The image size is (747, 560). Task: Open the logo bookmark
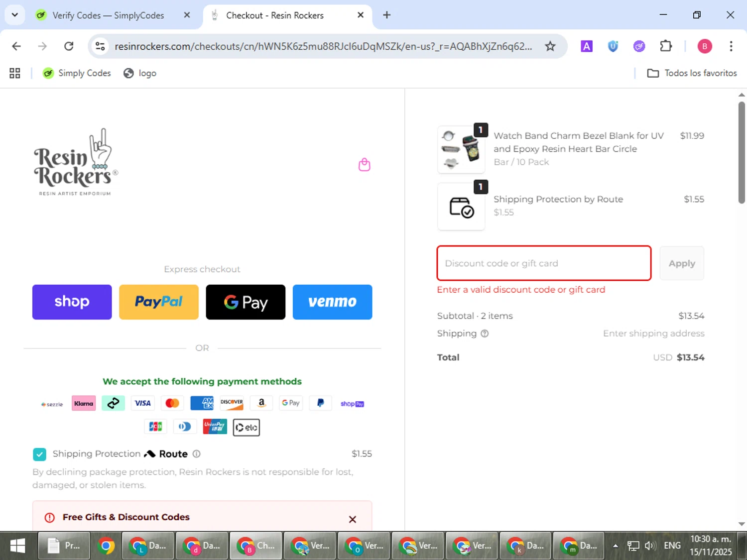pos(140,73)
